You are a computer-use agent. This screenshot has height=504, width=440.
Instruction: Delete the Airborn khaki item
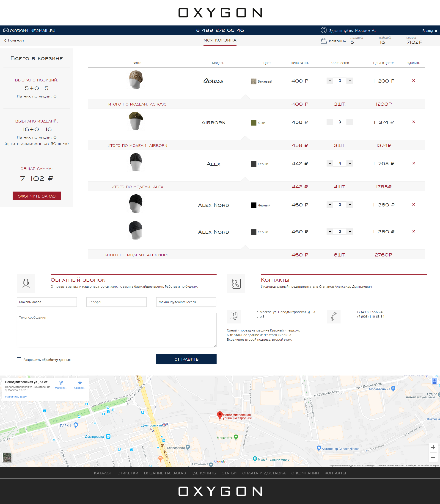point(413,122)
